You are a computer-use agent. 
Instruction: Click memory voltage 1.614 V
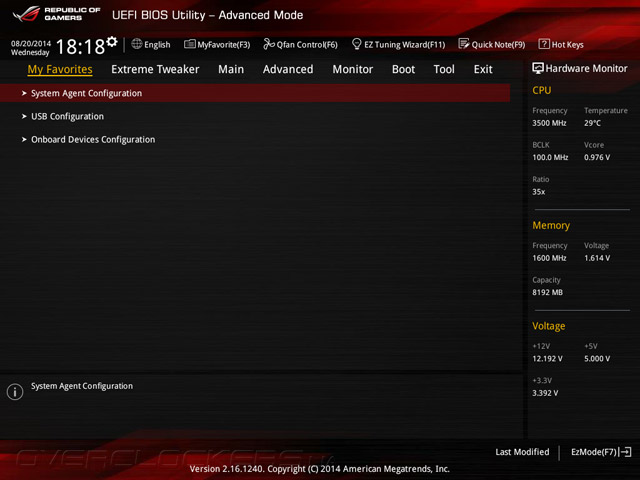click(597, 258)
